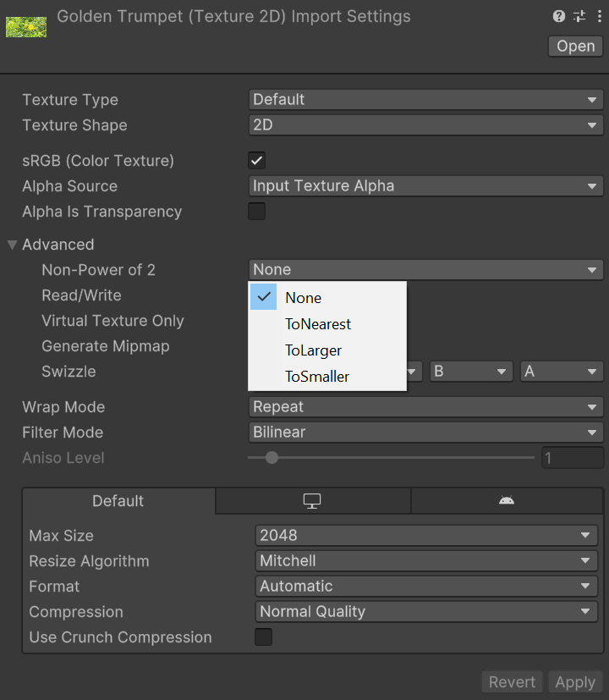Image resolution: width=609 pixels, height=700 pixels.
Task: Collapse the Advanced section triangle
Action: click(12, 244)
